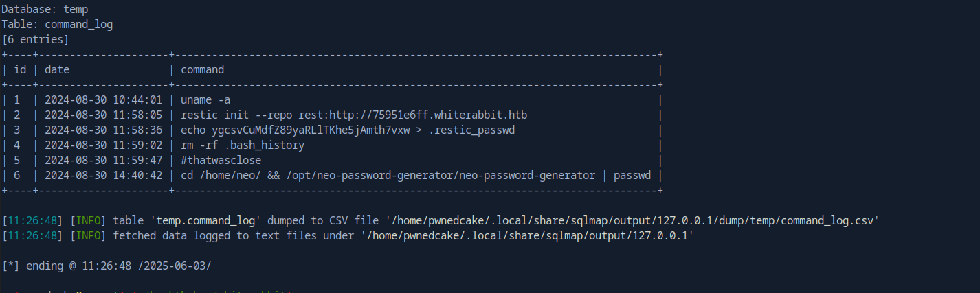Viewport: 980px width, 293px height.
Task: Click the 'Table: command_log' line
Action: click(x=57, y=25)
